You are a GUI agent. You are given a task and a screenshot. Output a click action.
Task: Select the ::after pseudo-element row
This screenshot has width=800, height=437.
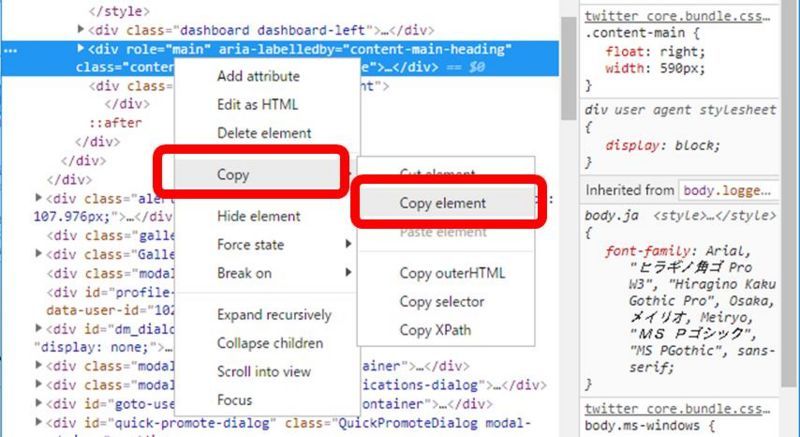(116, 123)
